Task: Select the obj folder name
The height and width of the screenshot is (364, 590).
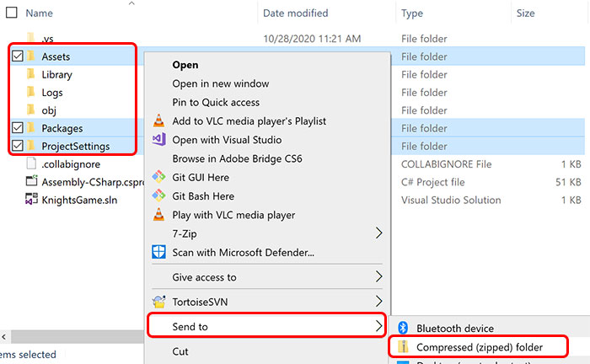Action: (49, 110)
